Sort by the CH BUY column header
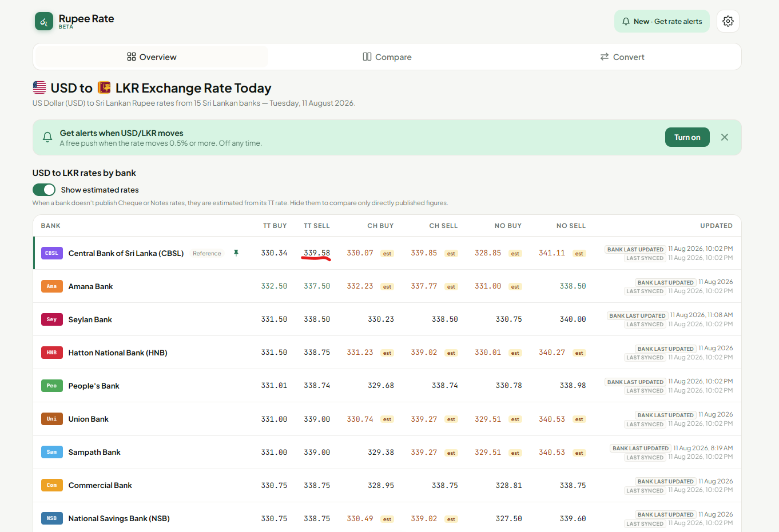 [x=380, y=226]
